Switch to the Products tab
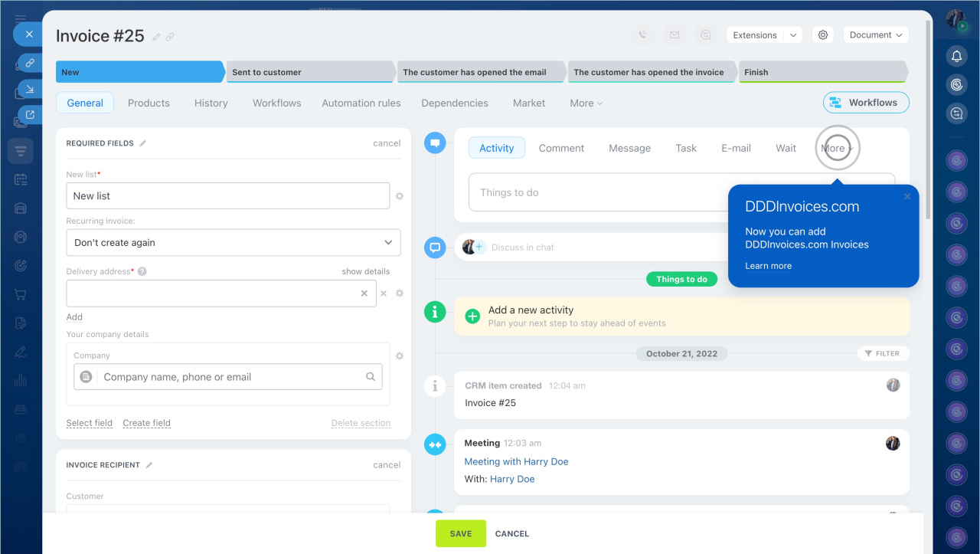 pyautogui.click(x=149, y=103)
